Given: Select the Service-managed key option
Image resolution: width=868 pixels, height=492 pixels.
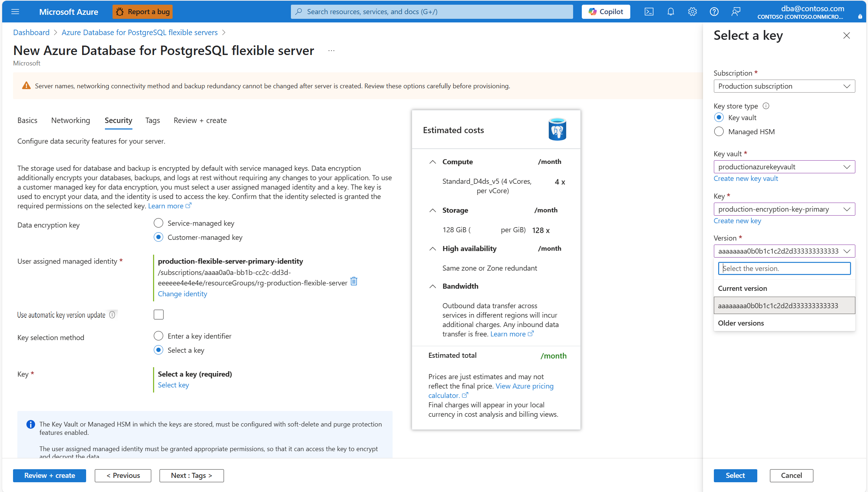Looking at the screenshot, I should [158, 223].
